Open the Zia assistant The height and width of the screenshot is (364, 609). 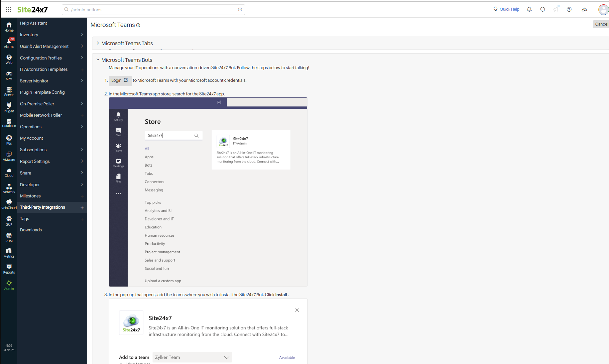tap(584, 9)
